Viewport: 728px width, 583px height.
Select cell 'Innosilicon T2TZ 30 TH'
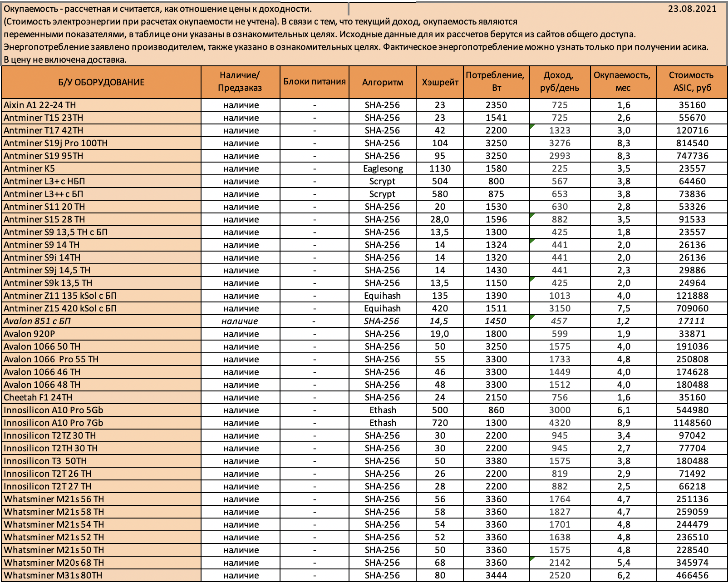[x=101, y=435]
